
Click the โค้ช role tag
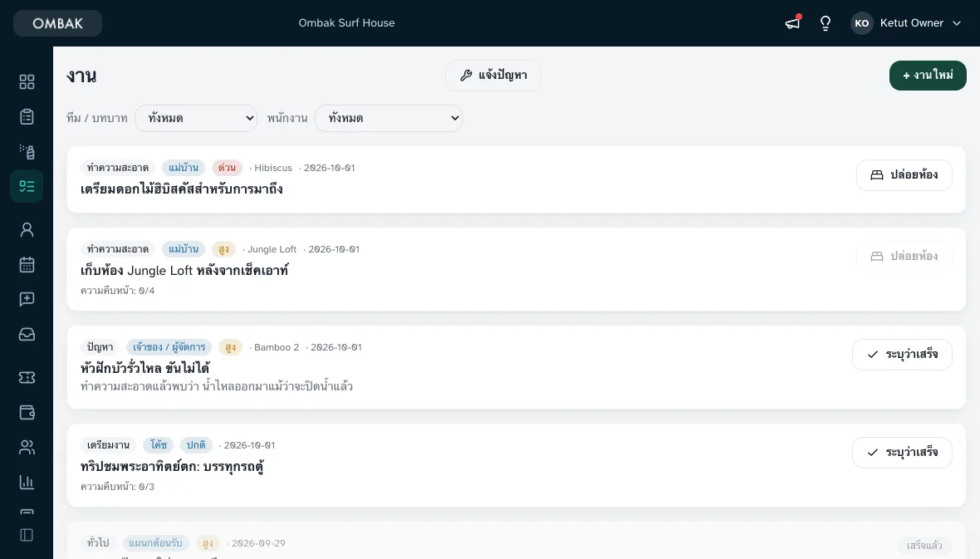click(158, 445)
